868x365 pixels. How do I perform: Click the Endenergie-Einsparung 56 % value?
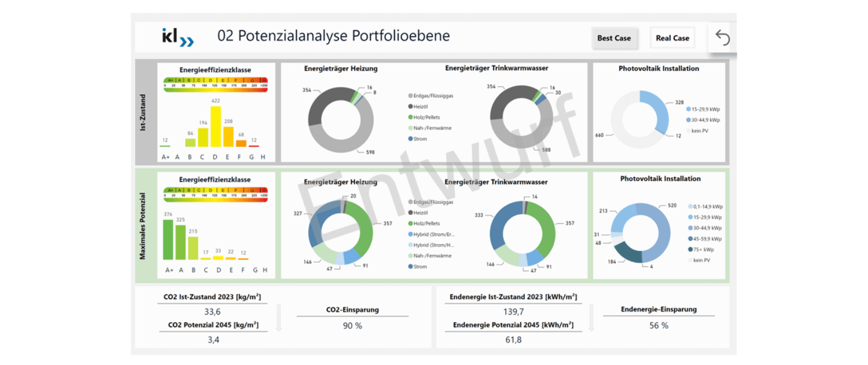[659, 326]
